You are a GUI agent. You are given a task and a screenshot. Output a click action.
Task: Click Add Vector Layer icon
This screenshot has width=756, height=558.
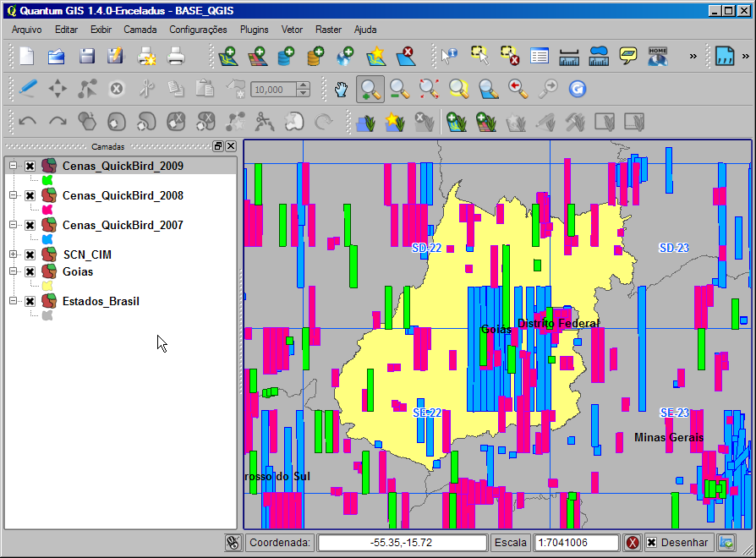tap(228, 57)
